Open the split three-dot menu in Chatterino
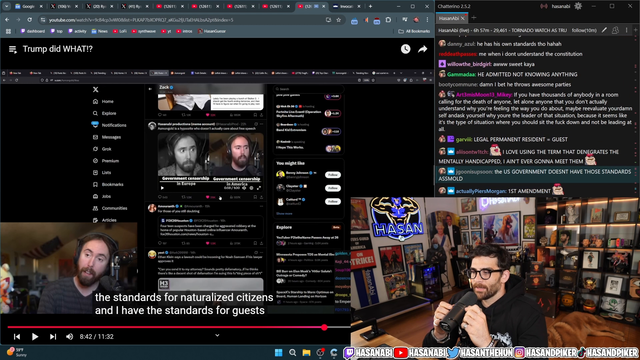The width and height of the screenshot is (640, 360). pos(627,30)
